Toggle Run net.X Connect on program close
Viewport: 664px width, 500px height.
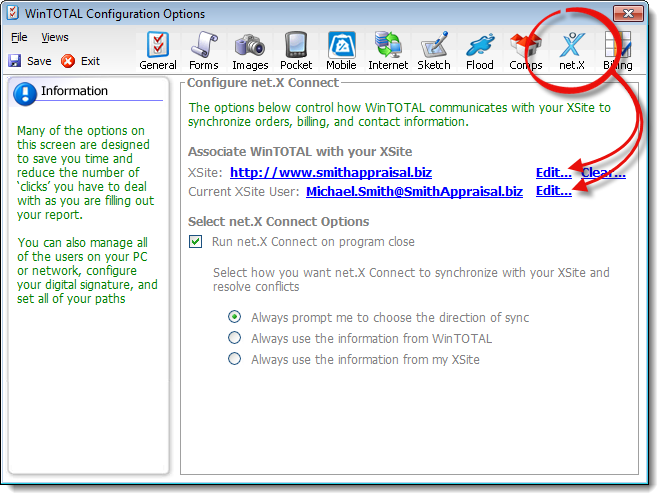196,242
